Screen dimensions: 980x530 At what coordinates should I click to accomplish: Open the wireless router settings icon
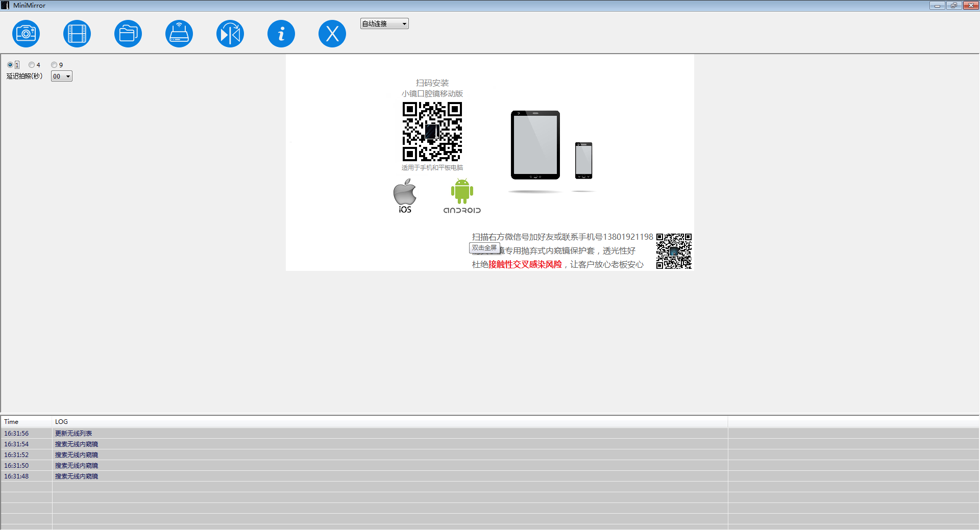(x=179, y=34)
